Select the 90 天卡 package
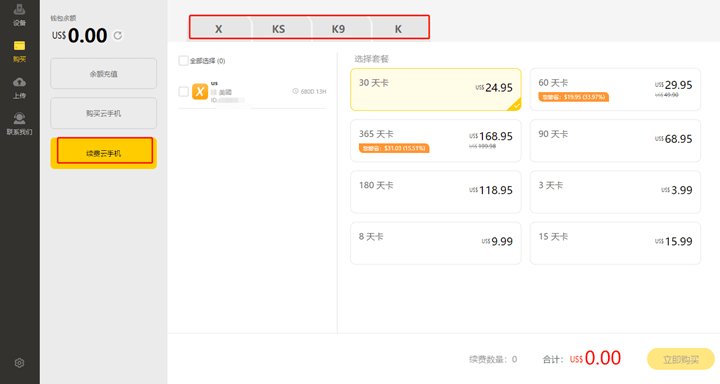 pyautogui.click(x=615, y=141)
